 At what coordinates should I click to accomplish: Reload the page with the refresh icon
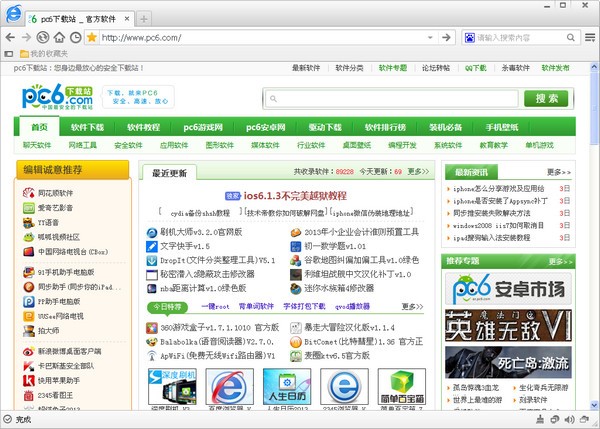tap(42, 37)
